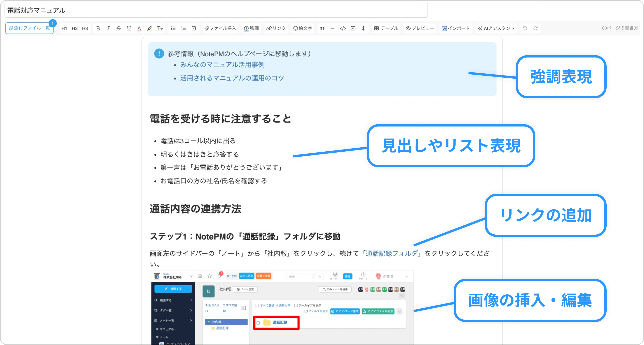Open the テーブル table menu
Viewport: 644px width, 345px height.
(386, 28)
